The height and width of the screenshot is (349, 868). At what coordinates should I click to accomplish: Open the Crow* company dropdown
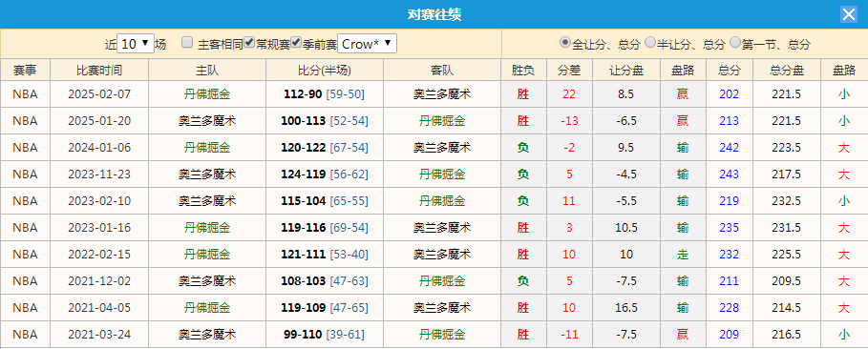coord(367,44)
